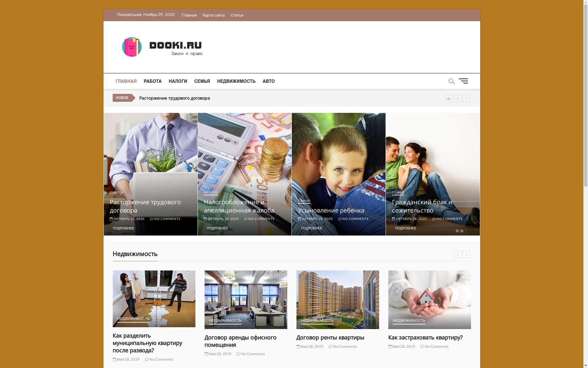Click date ОКТЯБРЬ 30, 2020

[127, 219]
